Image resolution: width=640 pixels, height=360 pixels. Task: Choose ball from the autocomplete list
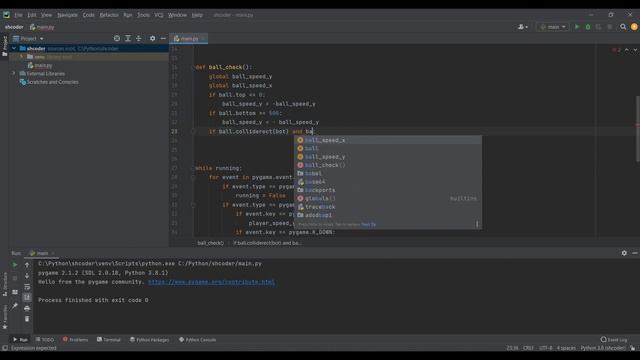tap(388, 148)
